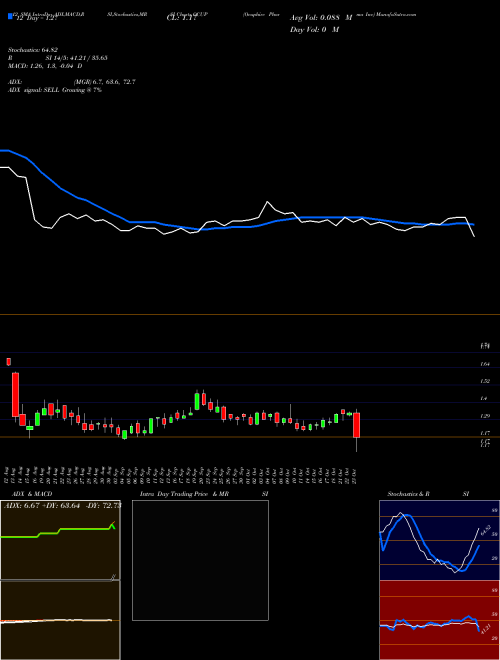This screenshot has width=500, height=660.
Task: Click the RSI 14/5 '41.21 / 35.63' value
Action: click(x=87, y=58)
